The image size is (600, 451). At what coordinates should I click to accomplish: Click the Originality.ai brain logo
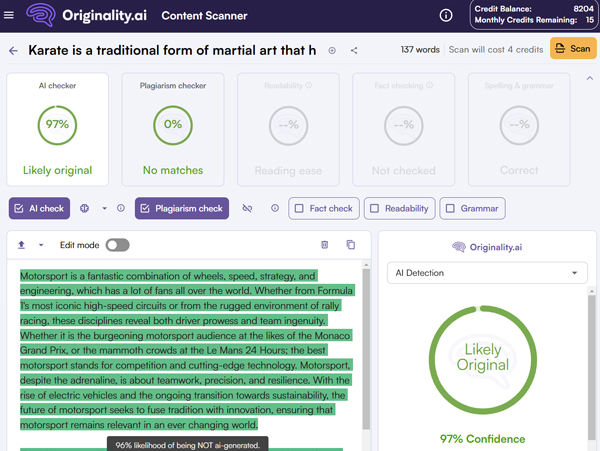41,15
